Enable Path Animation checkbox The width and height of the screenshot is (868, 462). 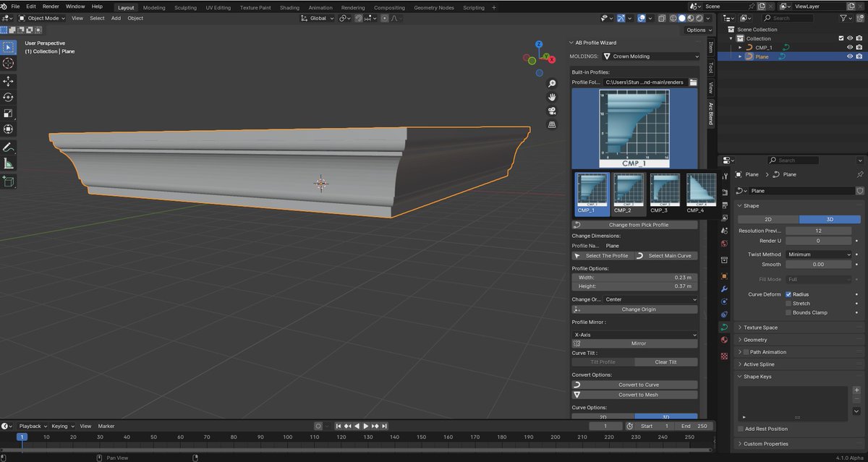pyautogui.click(x=746, y=352)
